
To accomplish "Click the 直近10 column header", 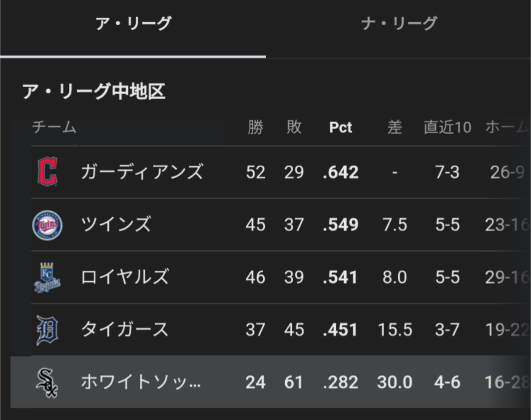I will point(447,127).
